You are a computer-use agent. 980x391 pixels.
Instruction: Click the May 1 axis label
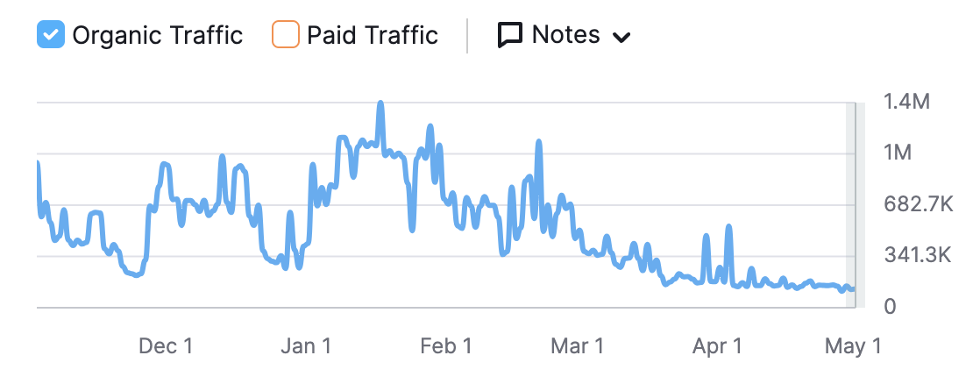(x=853, y=346)
